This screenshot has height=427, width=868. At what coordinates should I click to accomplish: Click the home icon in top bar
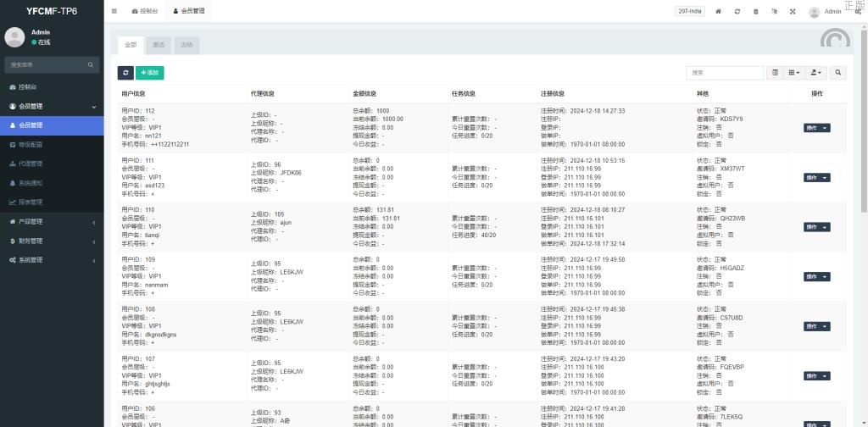[719, 12]
